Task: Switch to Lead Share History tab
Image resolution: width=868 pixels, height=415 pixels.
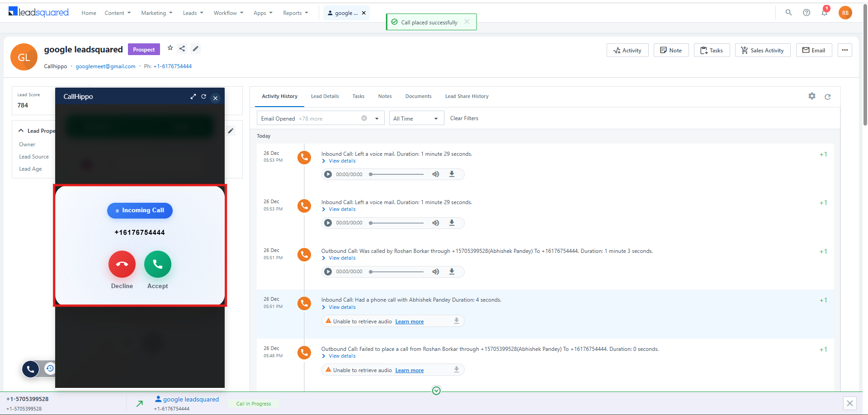Action: [x=467, y=96]
